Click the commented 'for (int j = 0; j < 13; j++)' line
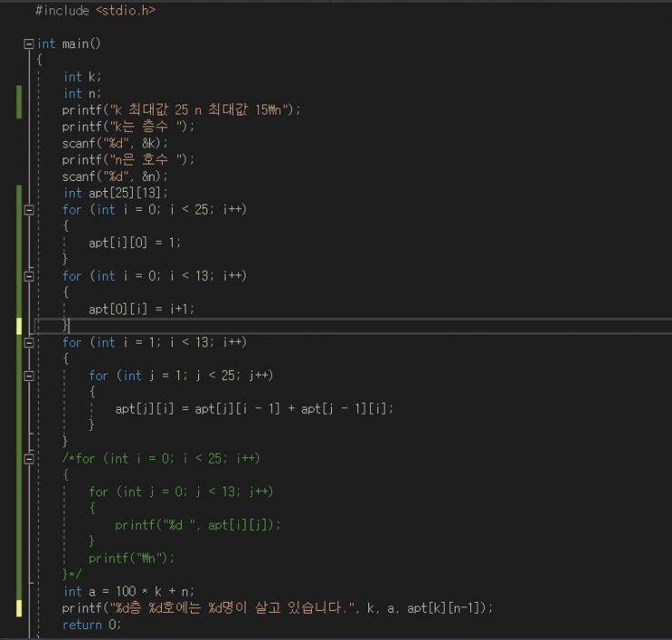 (x=181, y=492)
